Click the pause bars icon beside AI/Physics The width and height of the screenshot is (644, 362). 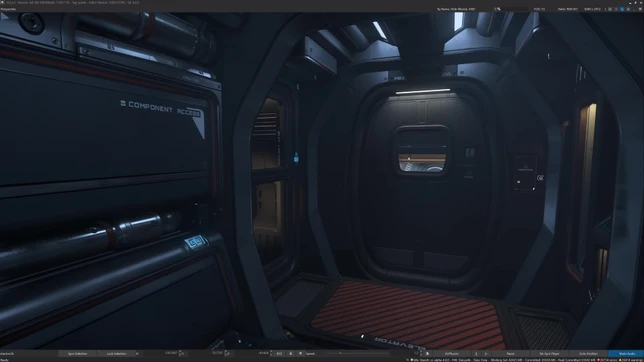[476, 353]
